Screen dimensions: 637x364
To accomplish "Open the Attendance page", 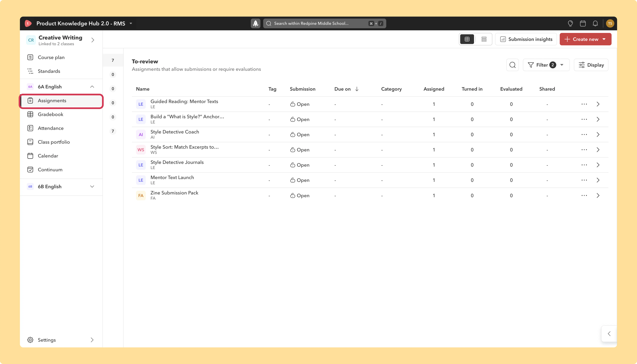I will coord(61,128).
